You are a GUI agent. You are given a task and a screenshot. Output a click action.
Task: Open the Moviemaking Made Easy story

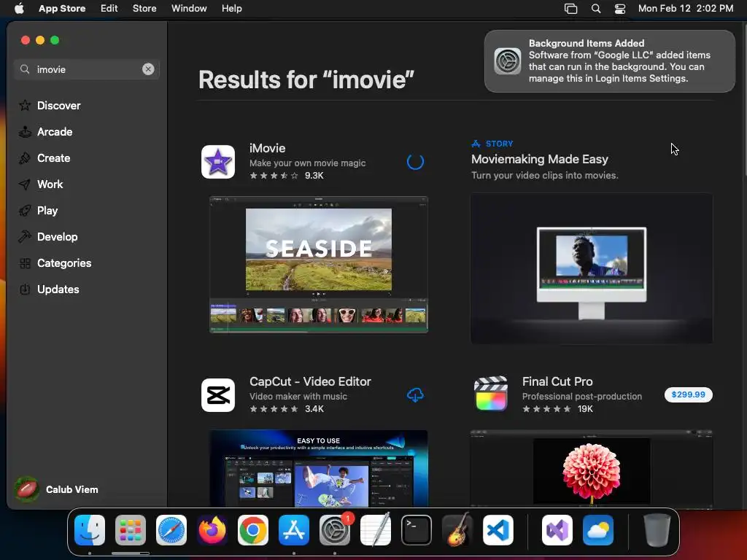pos(540,159)
